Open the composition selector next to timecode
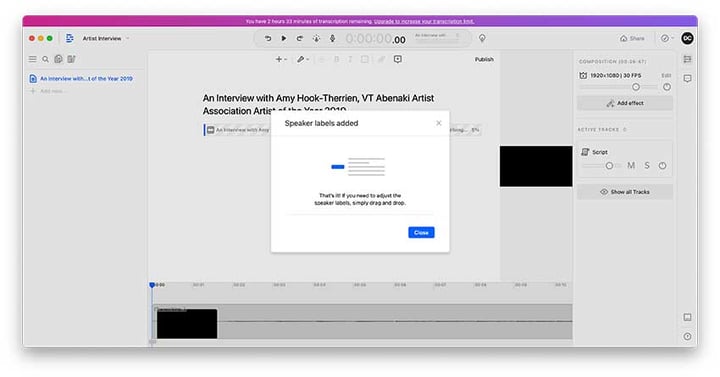The width and height of the screenshot is (720, 377). [x=437, y=38]
